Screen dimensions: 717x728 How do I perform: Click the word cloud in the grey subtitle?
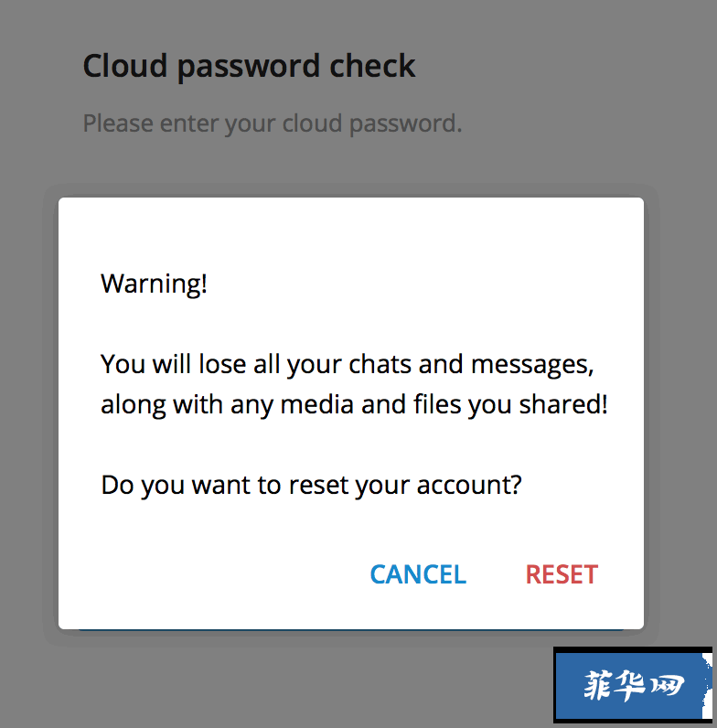[x=312, y=123]
